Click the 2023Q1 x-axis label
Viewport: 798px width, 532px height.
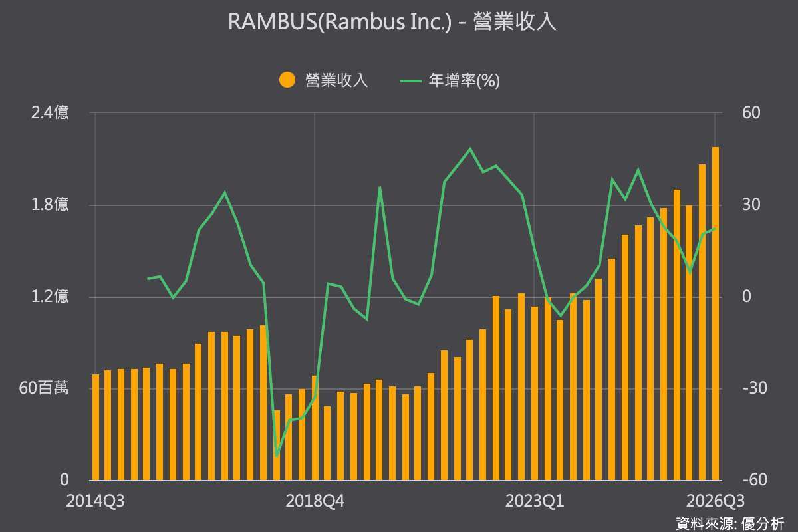(535, 500)
